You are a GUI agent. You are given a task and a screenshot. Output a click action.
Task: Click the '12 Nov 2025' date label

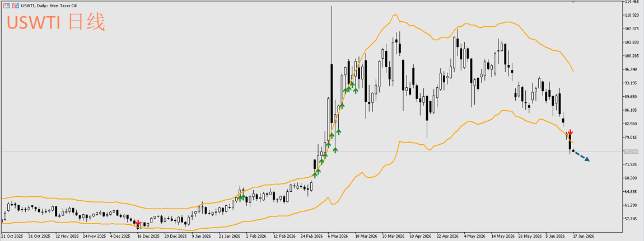(67, 237)
